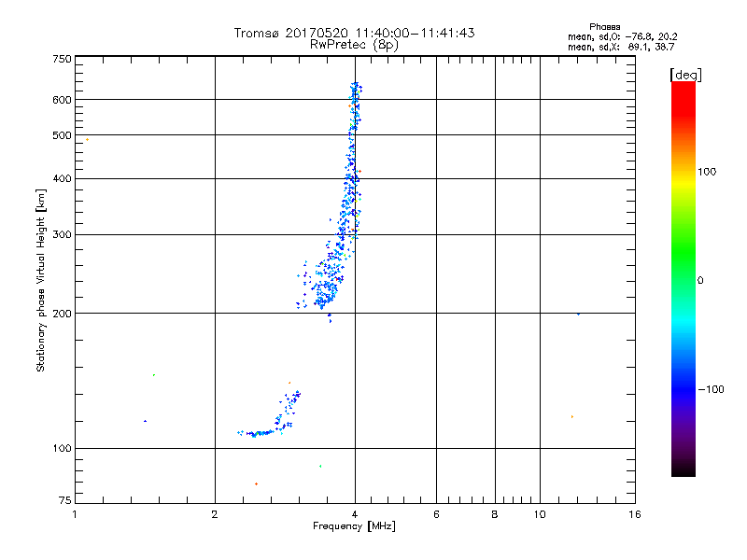This screenshot has height=560, width=747.
Task: Click the colorbar tick label '100'
Action: [x=707, y=172]
